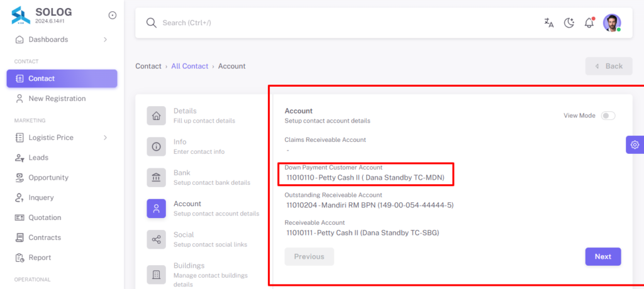Click the Back button
This screenshot has width=644, height=289.
[609, 66]
